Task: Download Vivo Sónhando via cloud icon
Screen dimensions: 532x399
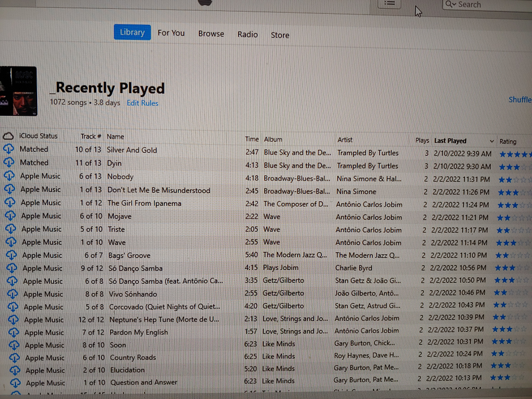Action: coord(13,294)
